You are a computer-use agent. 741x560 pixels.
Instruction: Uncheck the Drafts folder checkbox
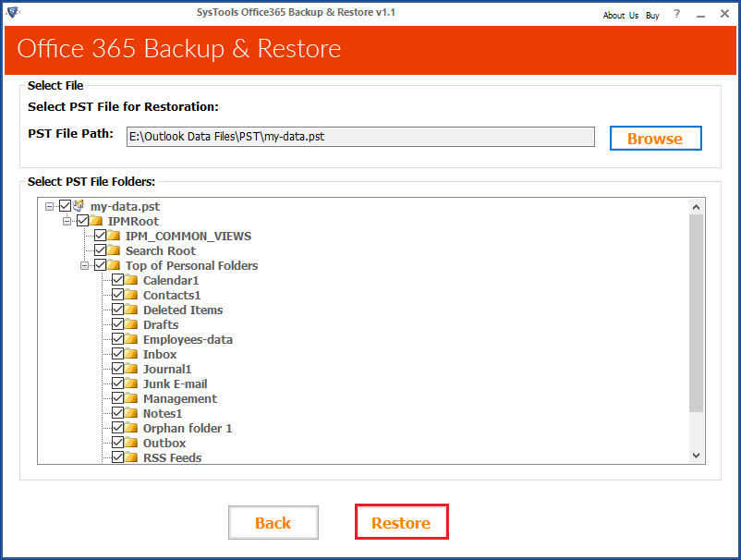[118, 324]
